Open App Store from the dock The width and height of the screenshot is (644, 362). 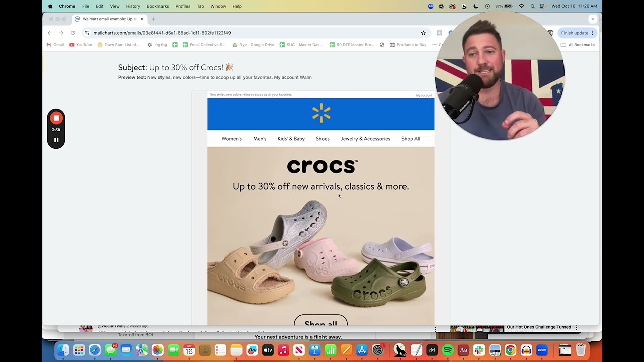click(362, 350)
